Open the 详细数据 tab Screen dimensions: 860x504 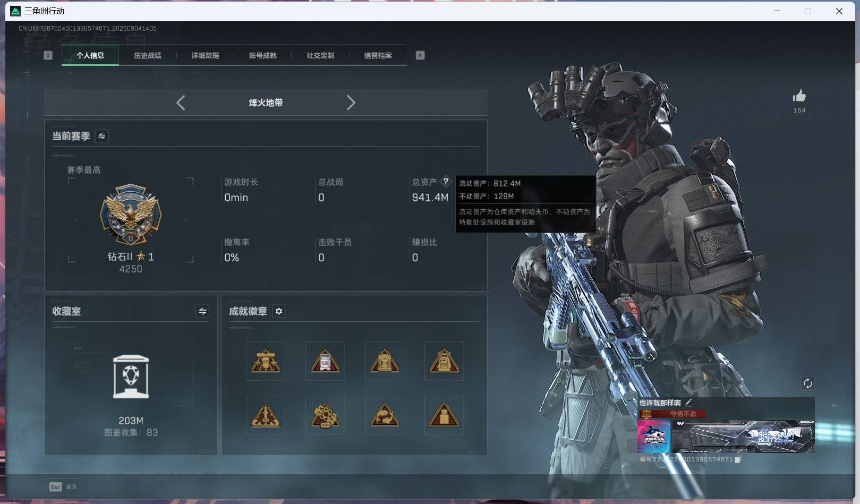pos(205,55)
